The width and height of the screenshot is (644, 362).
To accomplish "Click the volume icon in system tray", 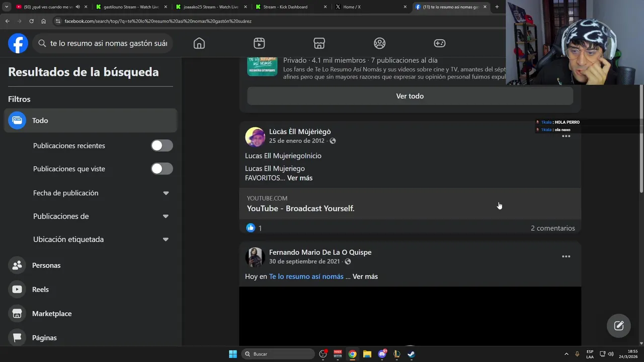I will [610, 354].
